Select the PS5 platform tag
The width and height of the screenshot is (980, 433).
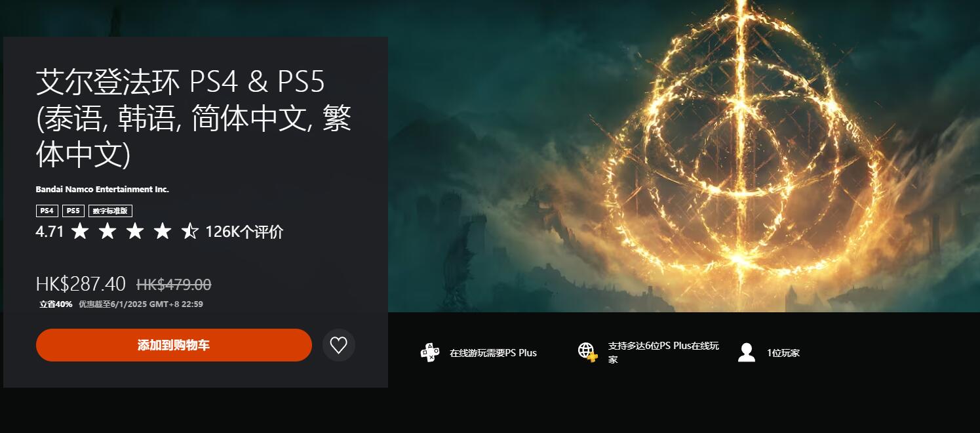73,211
